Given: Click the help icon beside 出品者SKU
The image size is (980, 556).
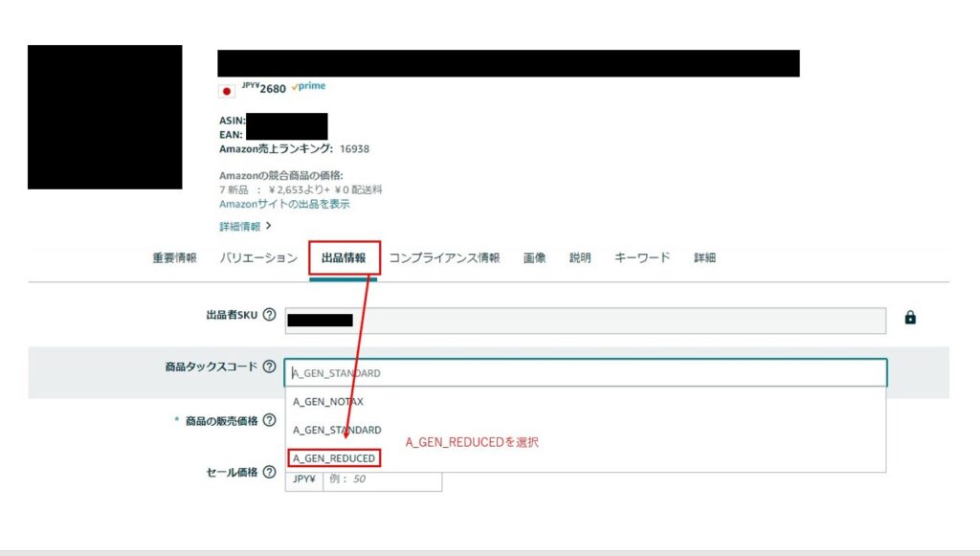Looking at the screenshot, I should pos(269,315).
